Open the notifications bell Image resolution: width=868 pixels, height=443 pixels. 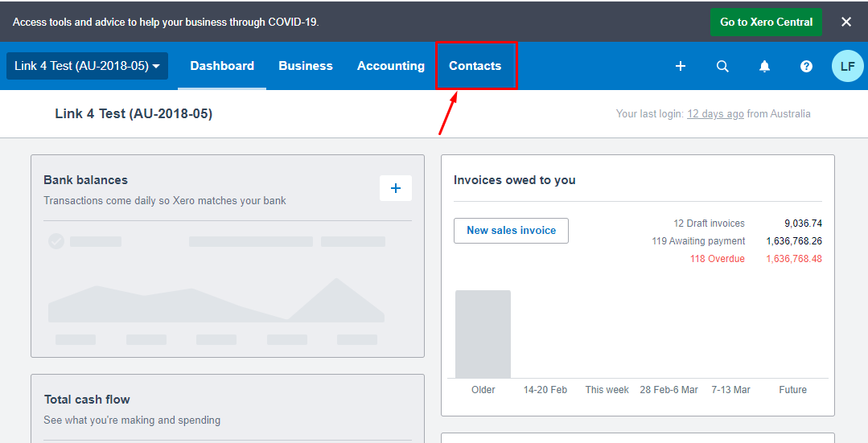pyautogui.click(x=764, y=67)
